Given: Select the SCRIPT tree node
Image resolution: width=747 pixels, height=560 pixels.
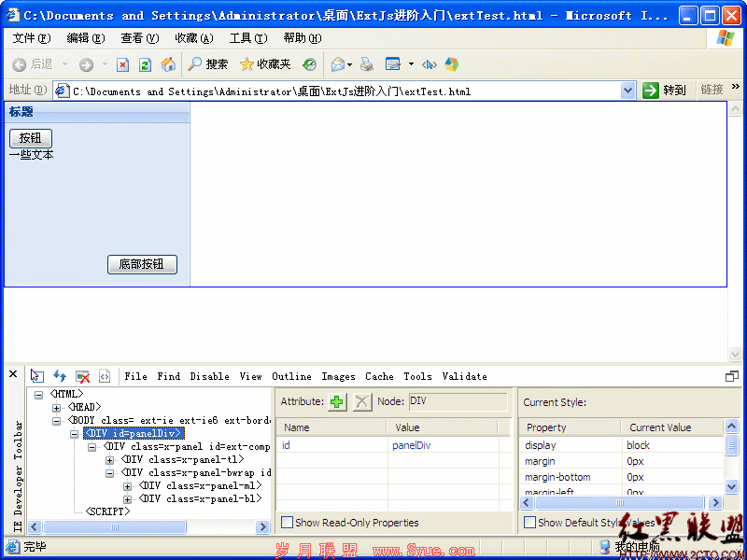Looking at the screenshot, I should coord(107,511).
